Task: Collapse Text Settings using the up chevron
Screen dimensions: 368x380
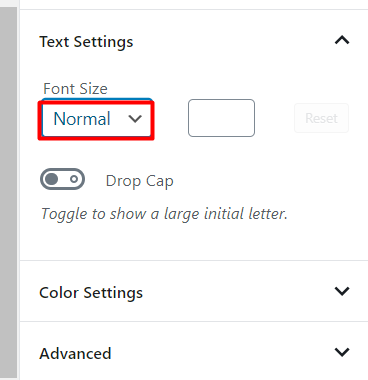Action: (342, 41)
